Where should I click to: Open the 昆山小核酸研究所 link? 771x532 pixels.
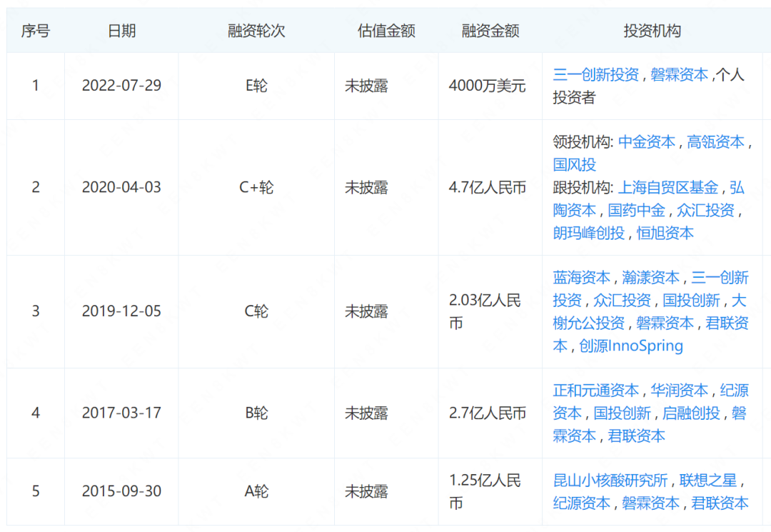(x=610, y=481)
